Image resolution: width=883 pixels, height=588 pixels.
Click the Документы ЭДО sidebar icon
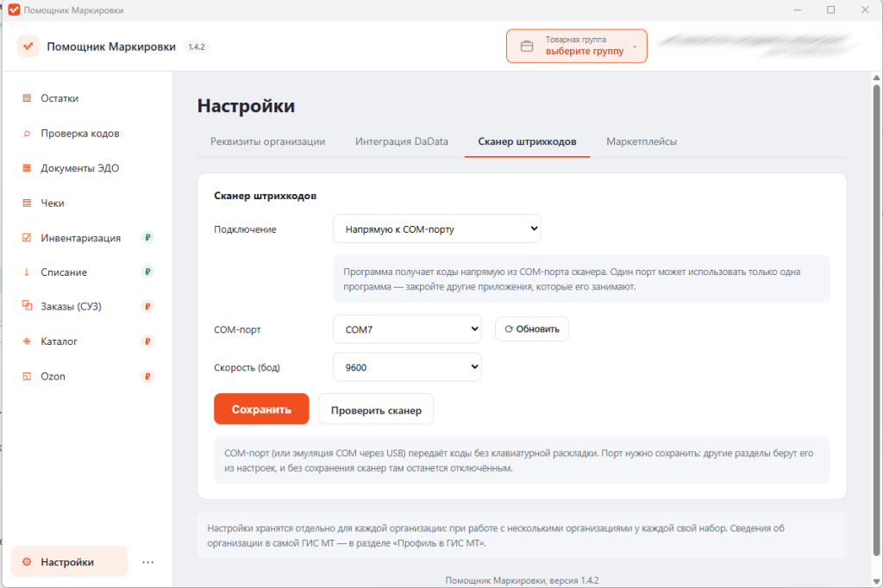27,168
